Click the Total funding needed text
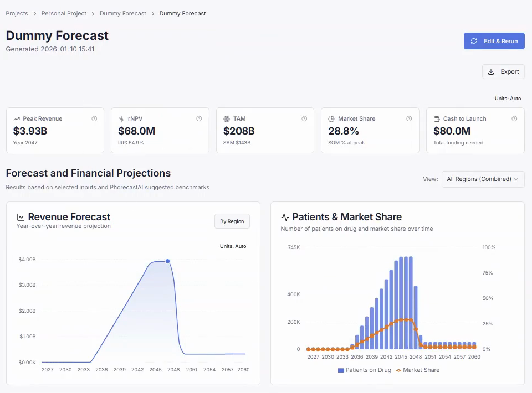This screenshot has height=393, width=532. (x=458, y=143)
